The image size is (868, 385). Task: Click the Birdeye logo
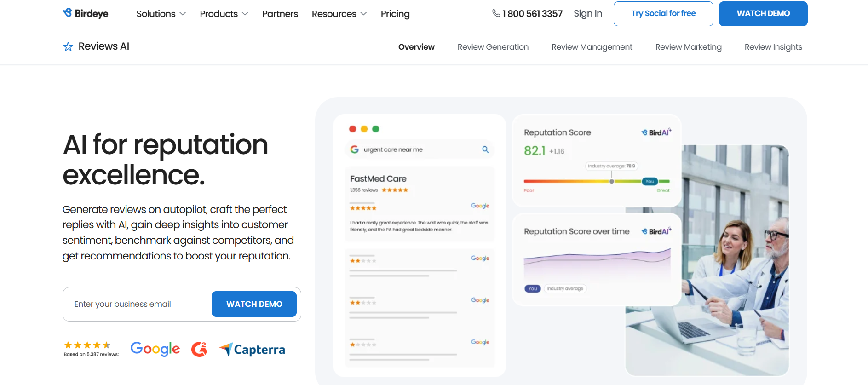coord(86,13)
